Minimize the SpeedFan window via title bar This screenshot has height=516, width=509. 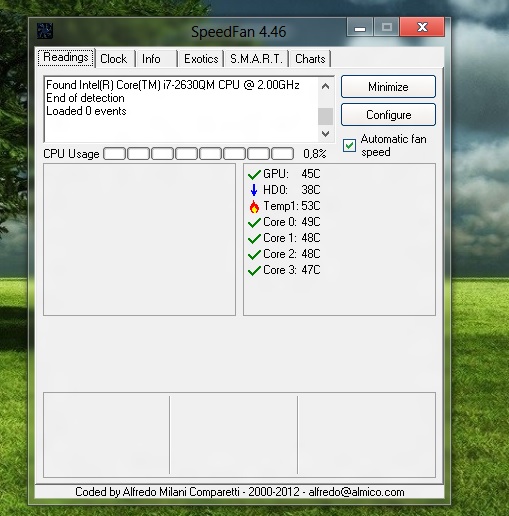[x=360, y=27]
